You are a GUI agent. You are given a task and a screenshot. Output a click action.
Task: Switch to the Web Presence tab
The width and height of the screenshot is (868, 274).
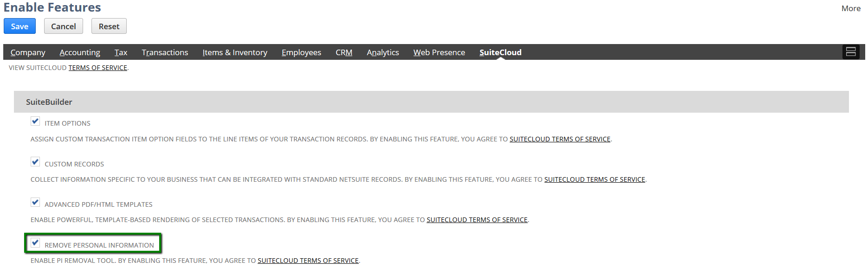(x=439, y=52)
